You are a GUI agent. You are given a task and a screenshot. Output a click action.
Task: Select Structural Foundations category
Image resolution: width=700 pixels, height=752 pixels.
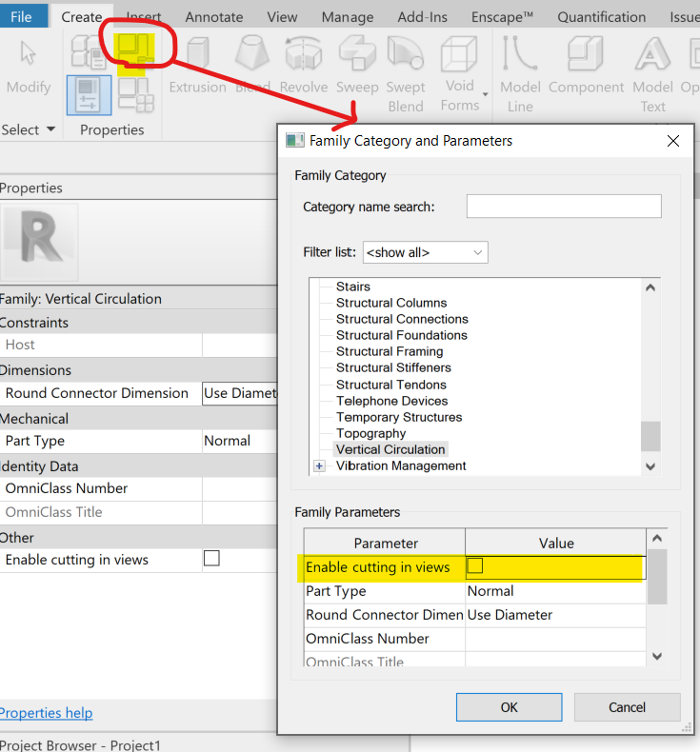[402, 335]
